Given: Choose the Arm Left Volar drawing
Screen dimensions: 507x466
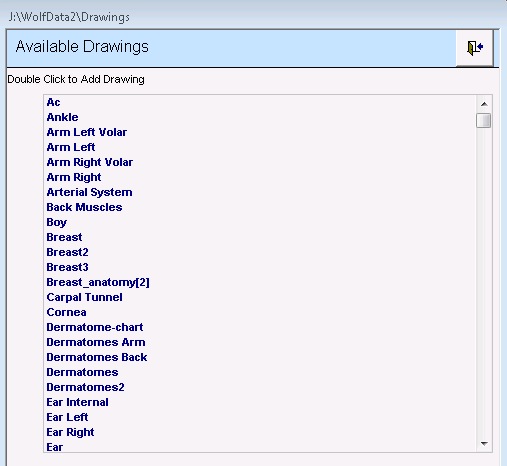Looking at the screenshot, I should pos(87,132).
